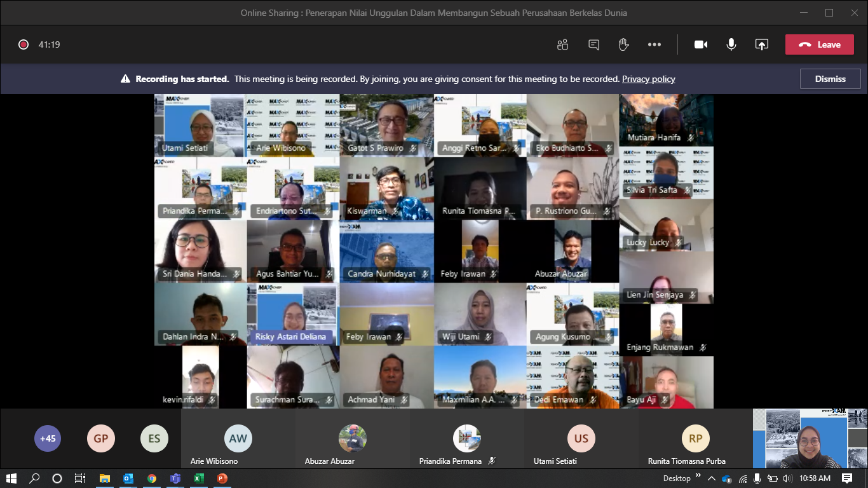The image size is (868, 488).
Task: Toggle the microphone mute
Action: 731,44
